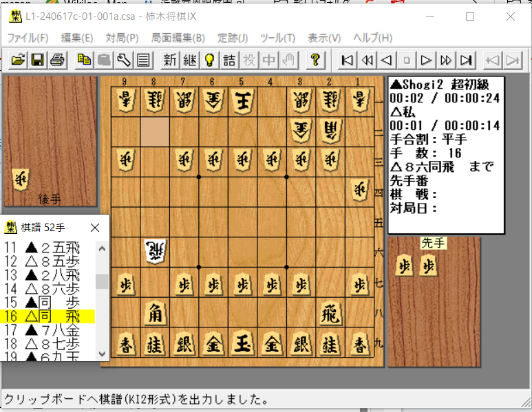Open the ツール(T) menu
Screen dimensions: 532x412
277,38
